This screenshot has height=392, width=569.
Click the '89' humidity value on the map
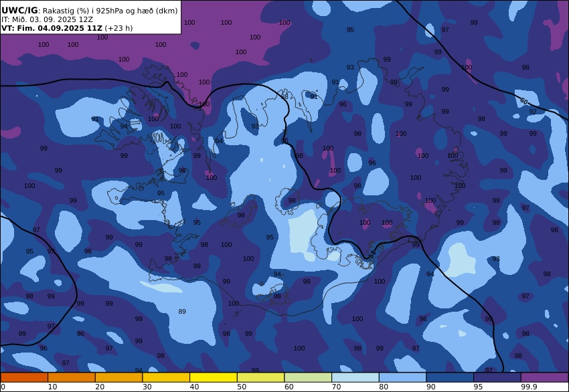182,312
